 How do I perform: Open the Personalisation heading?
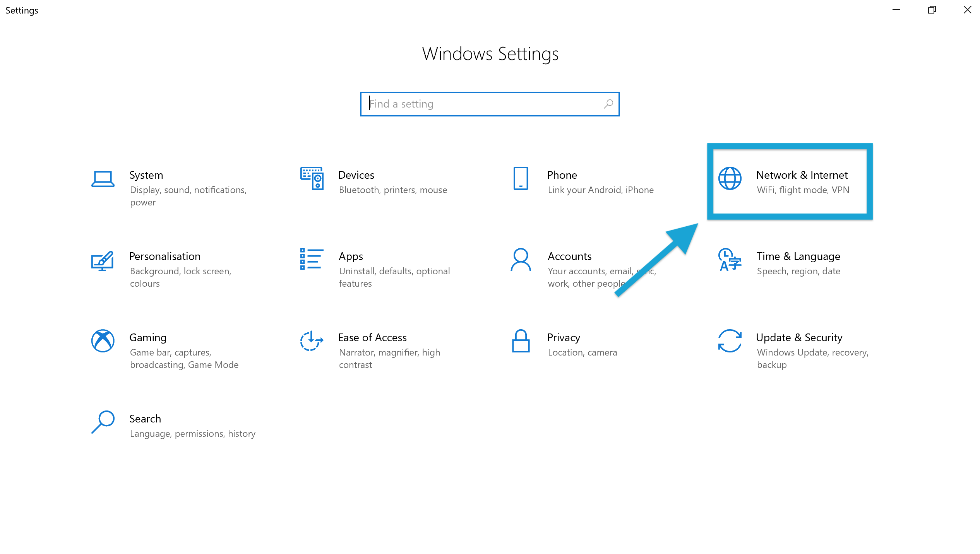pos(165,256)
